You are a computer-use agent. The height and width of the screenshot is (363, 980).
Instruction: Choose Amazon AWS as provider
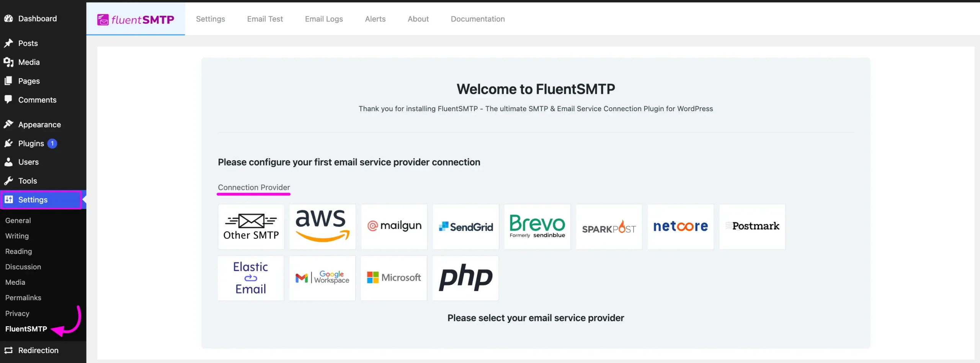(x=323, y=227)
